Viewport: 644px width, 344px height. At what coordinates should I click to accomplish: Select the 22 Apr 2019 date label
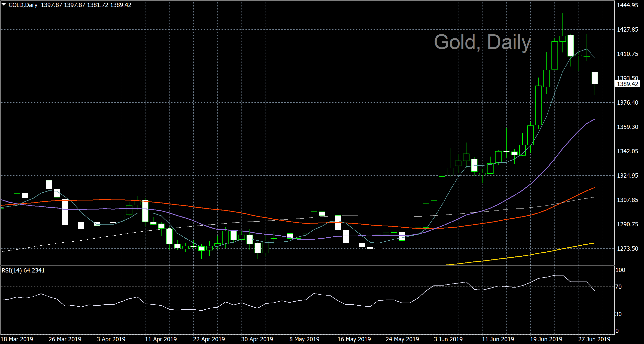pyautogui.click(x=209, y=339)
